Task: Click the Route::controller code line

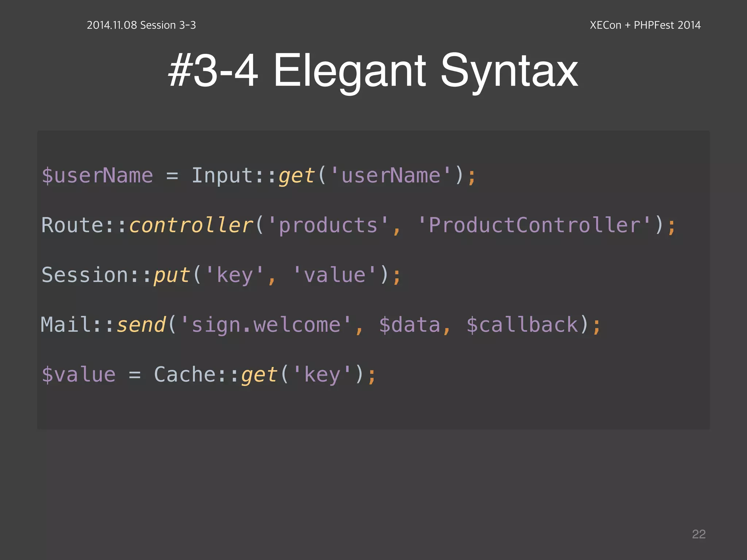Action: point(359,225)
